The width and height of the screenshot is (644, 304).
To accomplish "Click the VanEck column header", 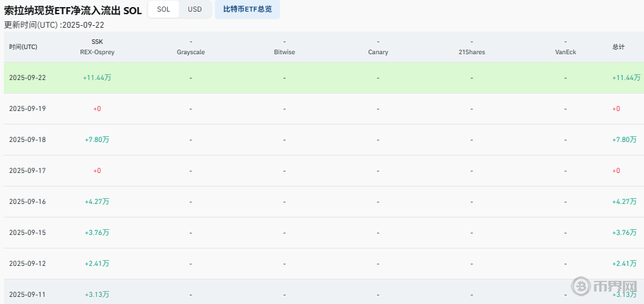I will (x=565, y=47).
